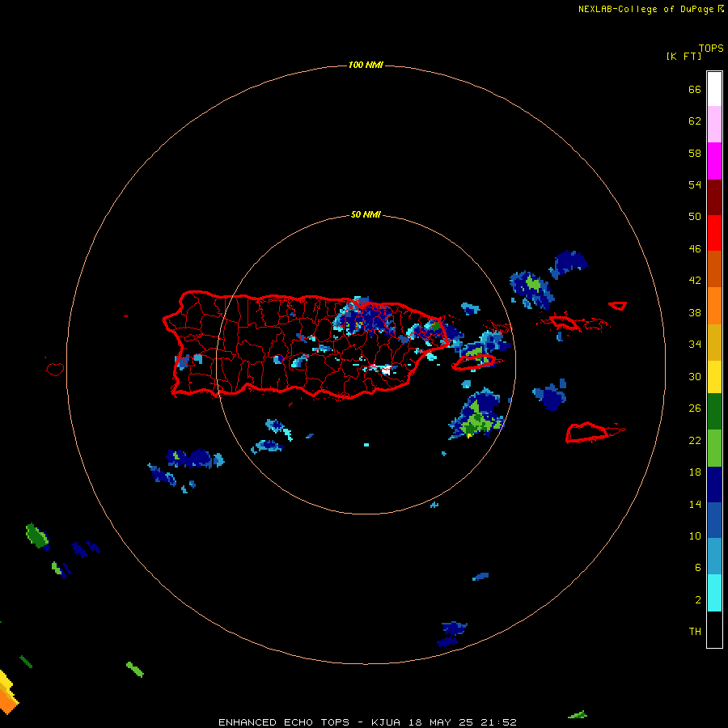Click the [K FT] units label
728x728 pixels.
click(x=684, y=56)
